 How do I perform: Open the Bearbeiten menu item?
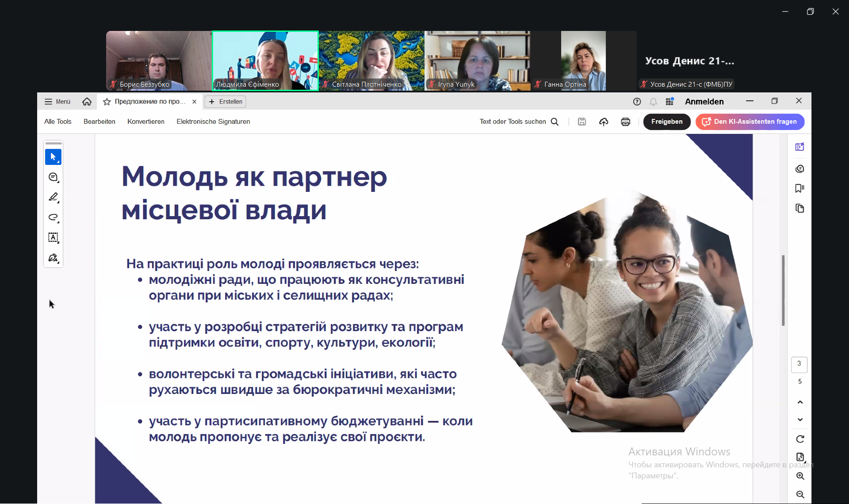point(99,122)
